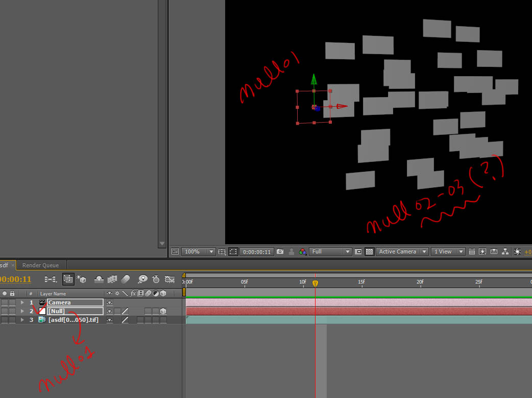Screen dimensions: 532x398
Task: Toggle the transparency grid checkerboard
Action: 370,252
